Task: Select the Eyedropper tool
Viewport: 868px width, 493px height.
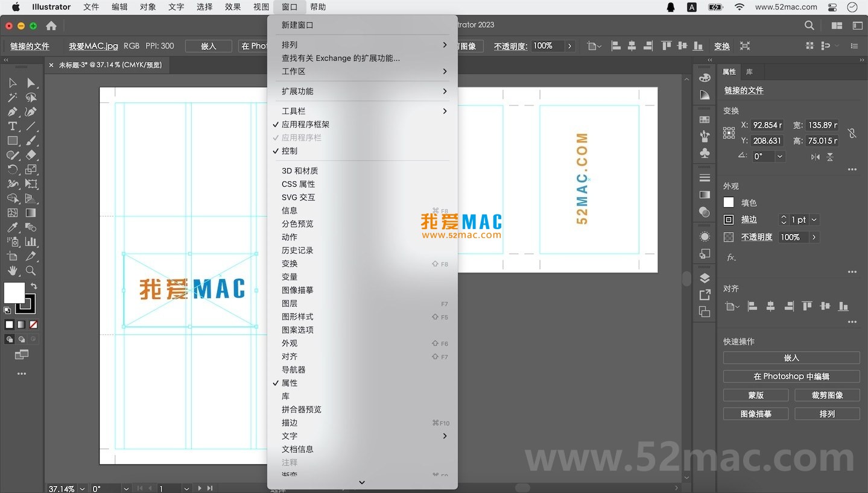Action: pos(13,227)
